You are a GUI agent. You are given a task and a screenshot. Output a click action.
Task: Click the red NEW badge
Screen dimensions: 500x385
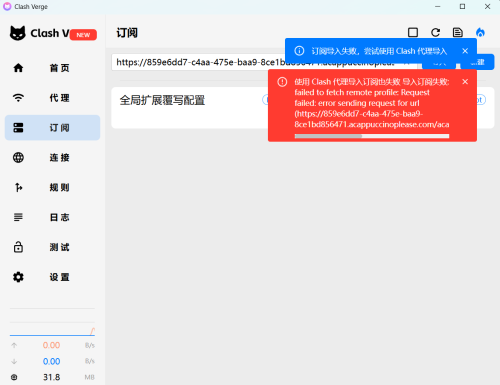(x=83, y=35)
